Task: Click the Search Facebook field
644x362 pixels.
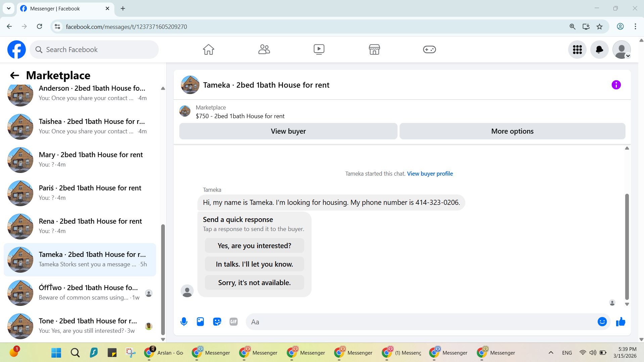Action: click(94, 50)
